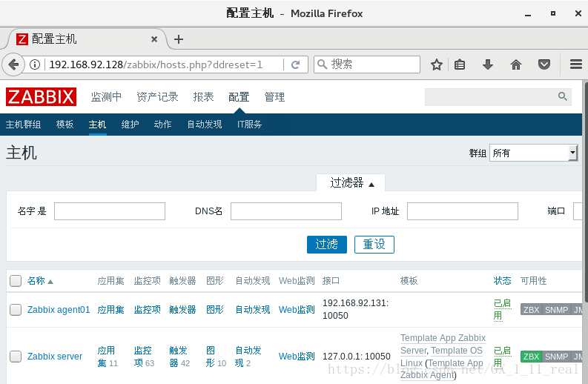Click the ZABBIX logo

[41, 97]
